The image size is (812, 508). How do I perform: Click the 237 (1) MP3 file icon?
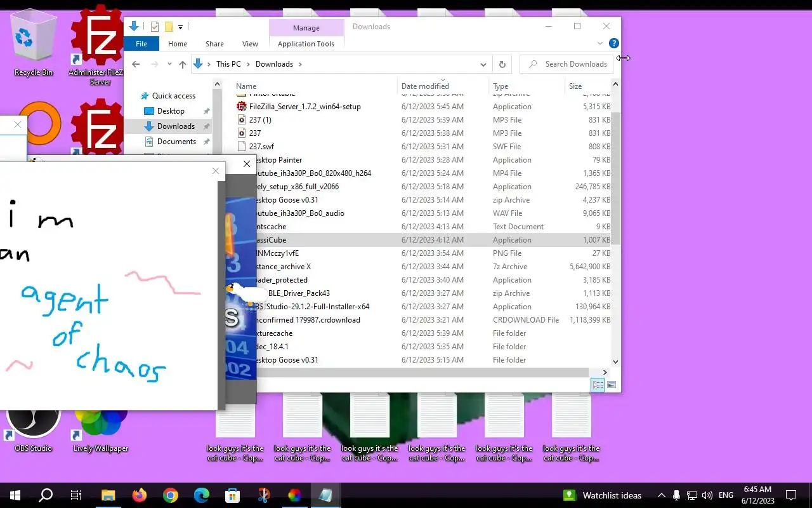[241, 120]
